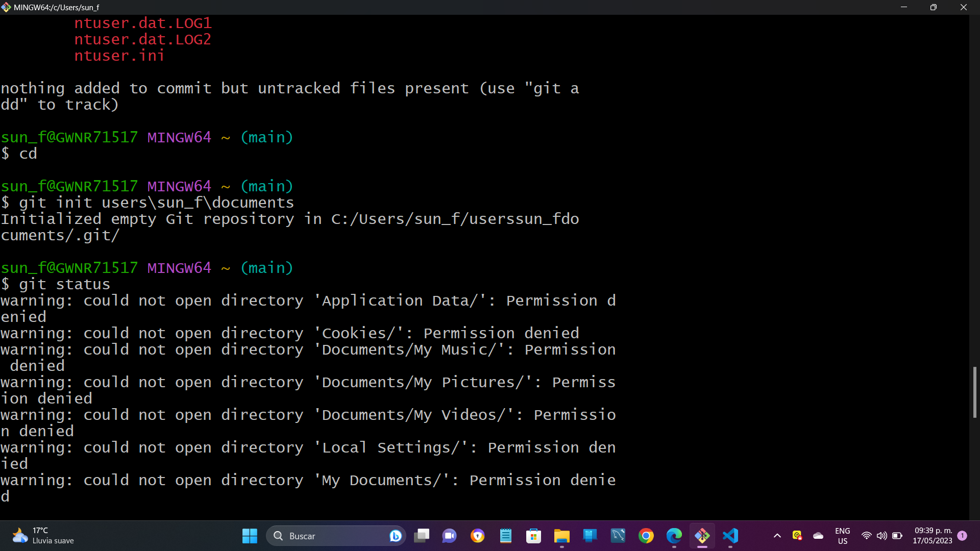Restore down the MINGW64 terminal window
The image size is (980, 551).
(934, 7)
